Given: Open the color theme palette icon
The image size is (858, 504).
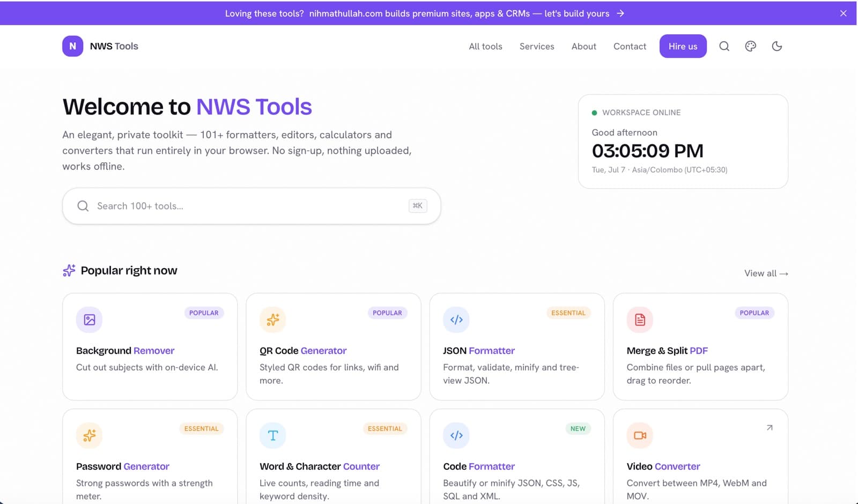Looking at the screenshot, I should pos(750,46).
